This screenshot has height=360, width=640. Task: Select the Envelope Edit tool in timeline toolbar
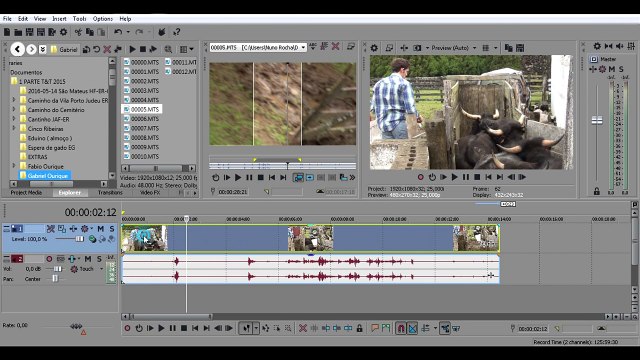[265, 328]
